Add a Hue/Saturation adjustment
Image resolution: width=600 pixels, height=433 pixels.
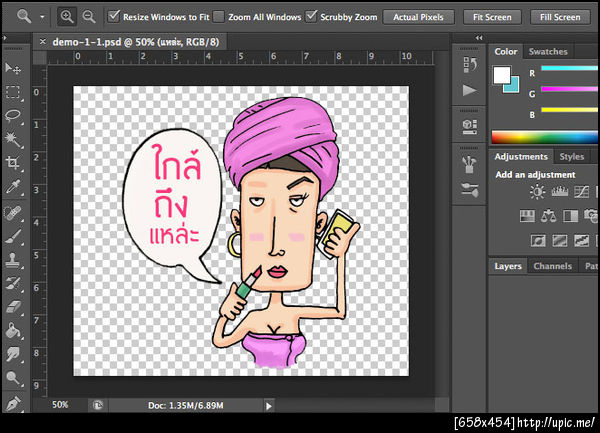(x=527, y=216)
